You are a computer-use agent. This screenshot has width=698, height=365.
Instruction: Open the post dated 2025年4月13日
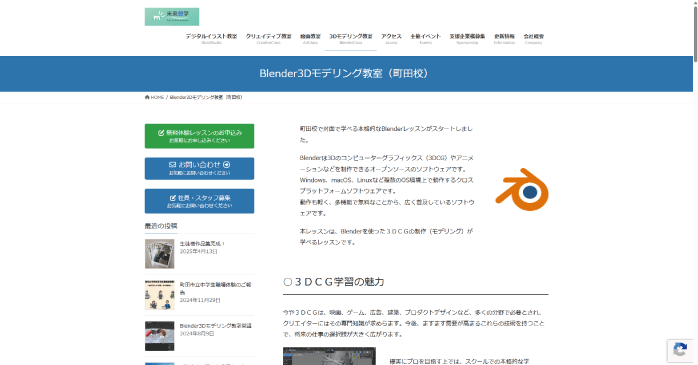coord(202,243)
